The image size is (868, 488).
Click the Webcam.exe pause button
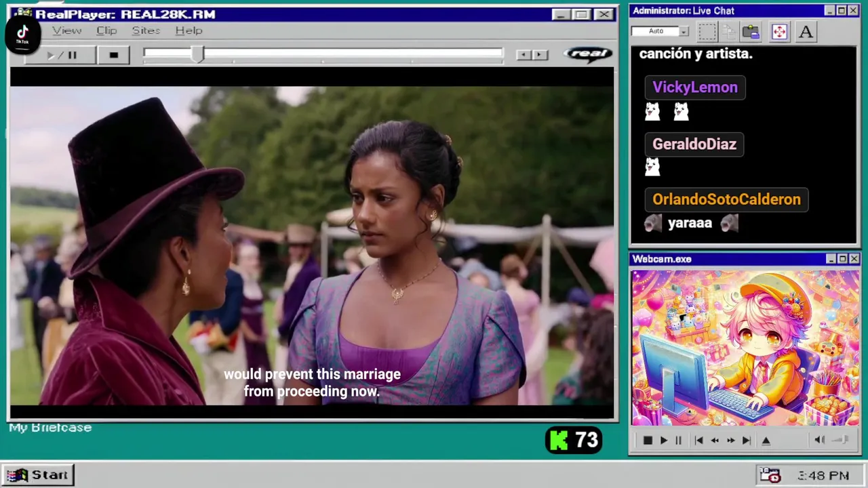678,441
